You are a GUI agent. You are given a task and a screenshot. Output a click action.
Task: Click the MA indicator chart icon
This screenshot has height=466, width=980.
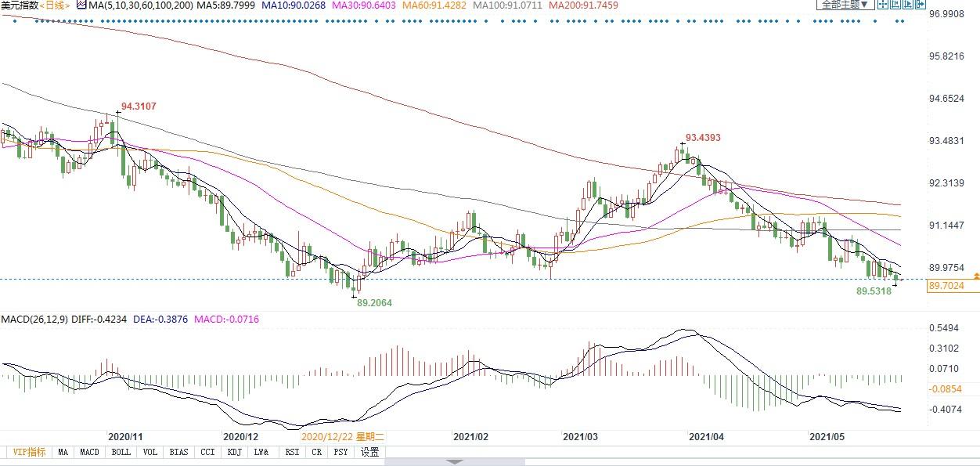click(x=81, y=5)
